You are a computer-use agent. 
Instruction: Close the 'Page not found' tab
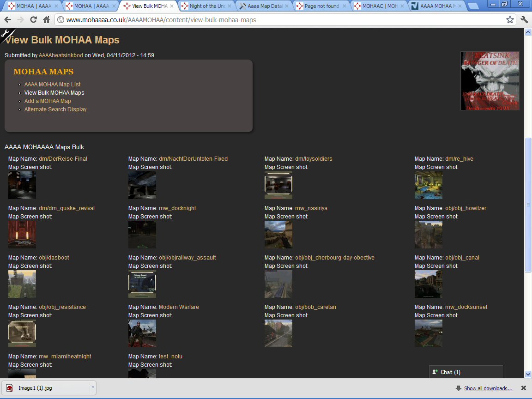(345, 6)
